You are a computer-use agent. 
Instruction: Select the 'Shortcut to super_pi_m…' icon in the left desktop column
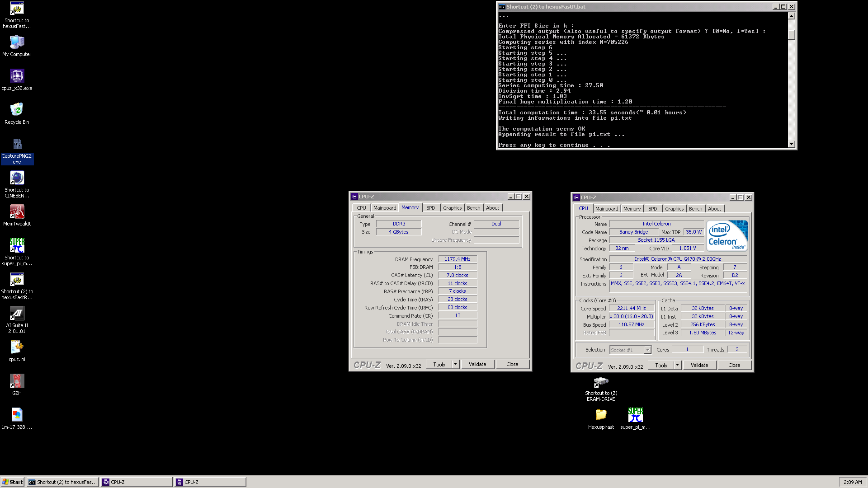pos(17,253)
